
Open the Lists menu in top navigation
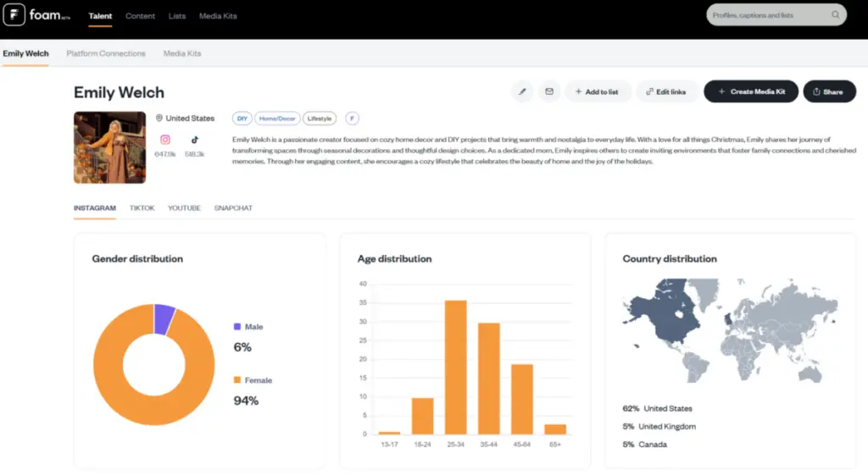point(177,16)
